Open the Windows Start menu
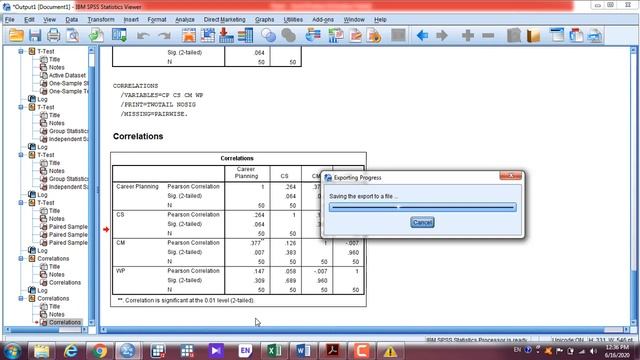The height and width of the screenshot is (360, 640). pyautogui.click(x=12, y=351)
